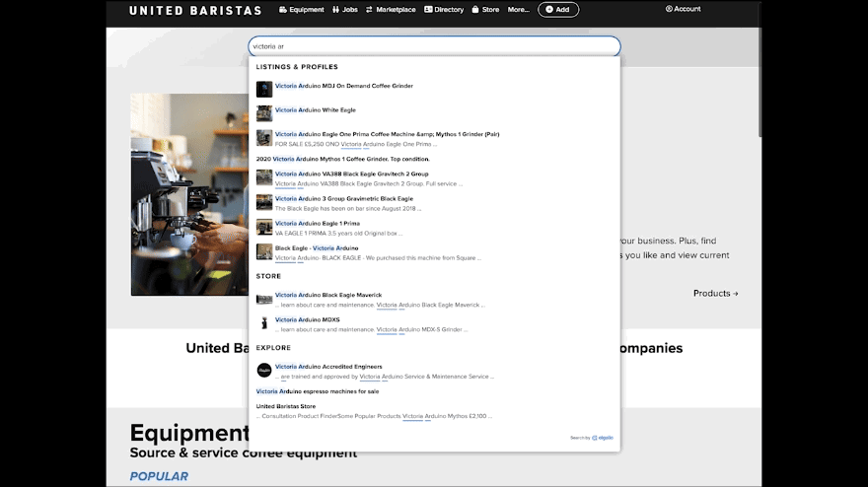The height and width of the screenshot is (487, 868).
Task: Open United Baristas Store explore result
Action: tap(286, 406)
